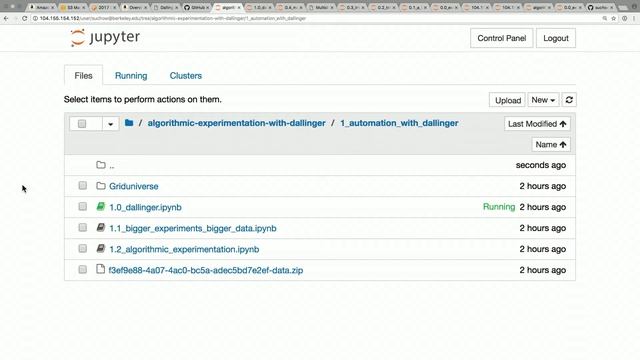Screen dimensions: 640x360
Task: Click the 'seconds ago' timestamp
Action: pos(540,165)
